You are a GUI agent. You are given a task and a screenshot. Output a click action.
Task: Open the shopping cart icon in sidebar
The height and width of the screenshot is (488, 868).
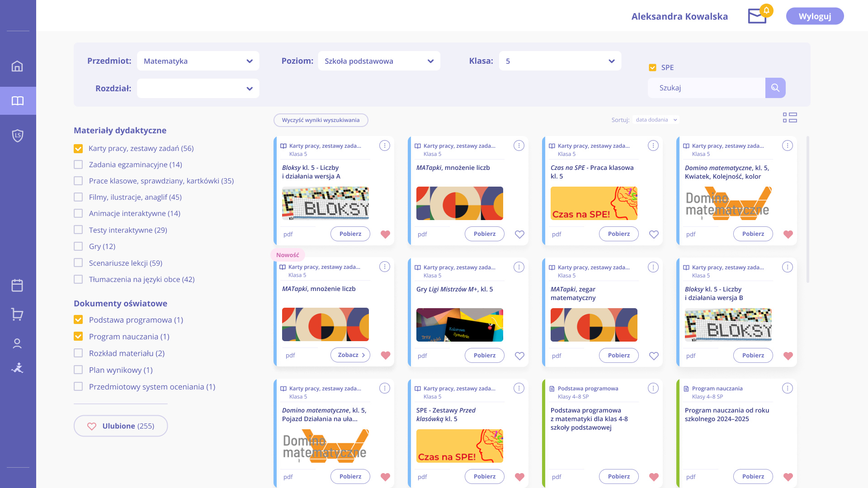click(17, 314)
